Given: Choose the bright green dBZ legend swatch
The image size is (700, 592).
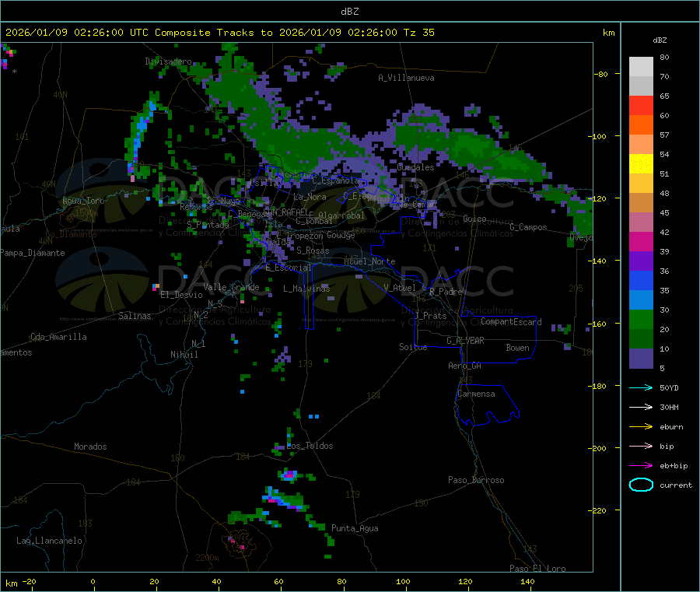Looking at the screenshot, I should [x=641, y=319].
